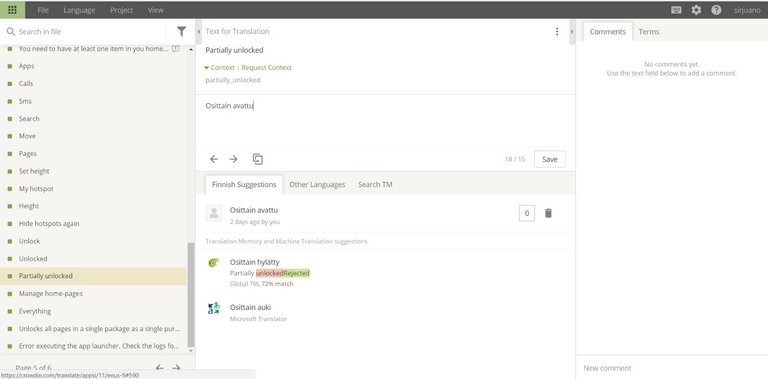Open the Language menu

79,10
